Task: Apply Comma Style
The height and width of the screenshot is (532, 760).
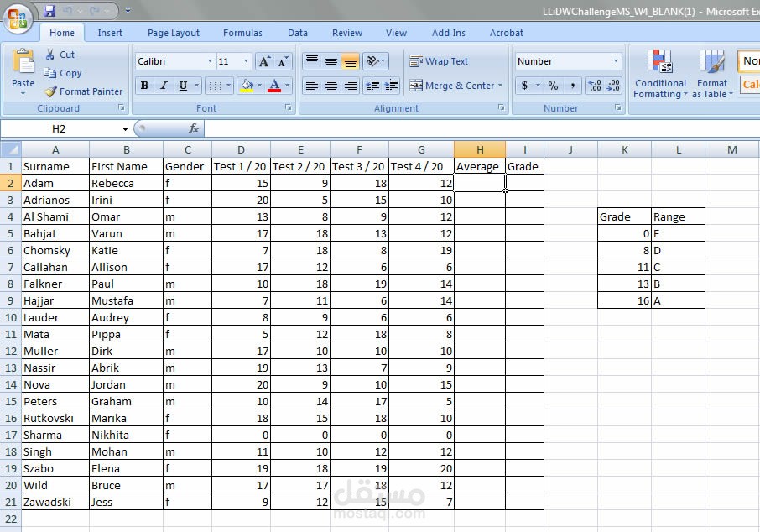Action: click(572, 86)
